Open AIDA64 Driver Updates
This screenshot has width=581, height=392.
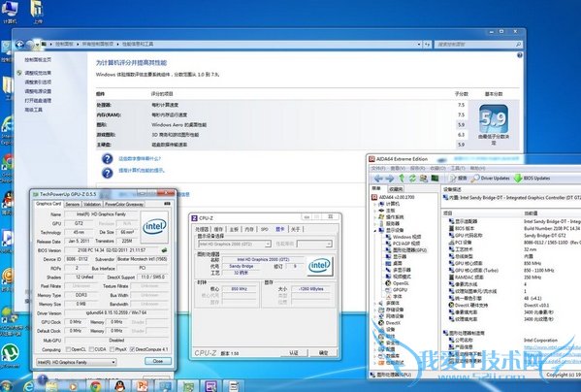(x=490, y=179)
